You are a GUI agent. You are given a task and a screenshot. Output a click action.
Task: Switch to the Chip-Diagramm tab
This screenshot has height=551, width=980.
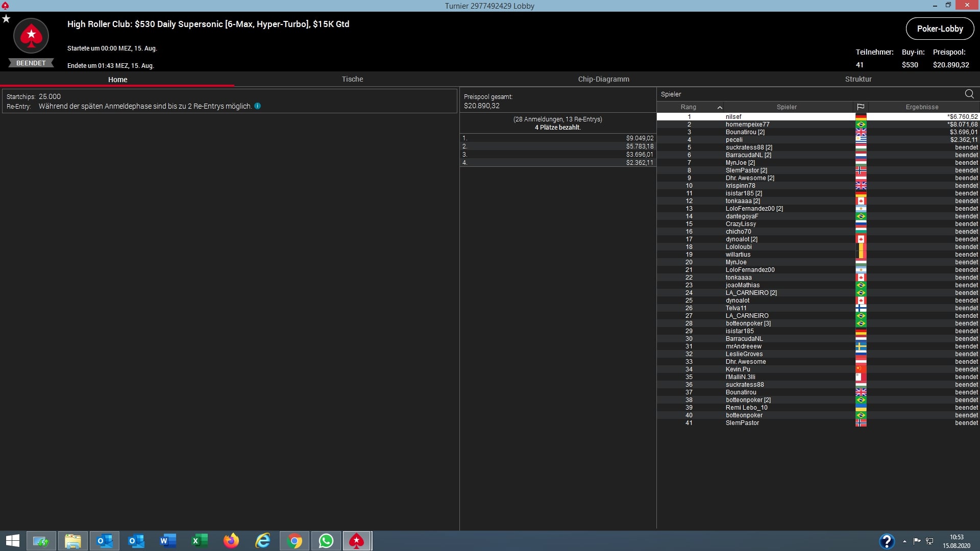click(x=603, y=79)
